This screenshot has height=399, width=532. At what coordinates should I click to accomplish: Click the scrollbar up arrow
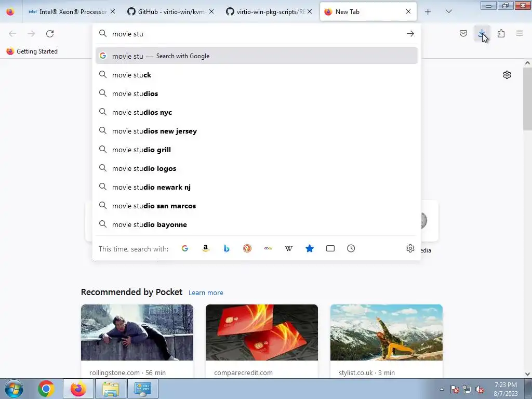[527, 63]
